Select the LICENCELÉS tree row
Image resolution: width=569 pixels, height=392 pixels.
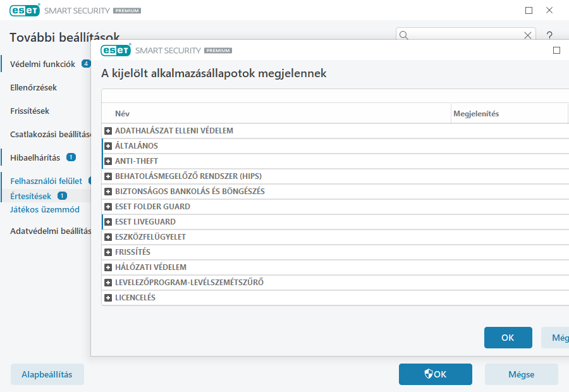[135, 298]
